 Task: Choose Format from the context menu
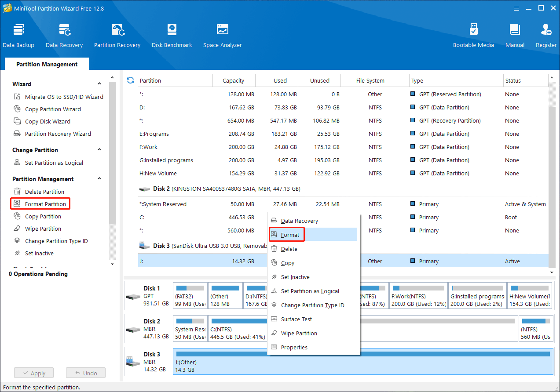click(314, 235)
